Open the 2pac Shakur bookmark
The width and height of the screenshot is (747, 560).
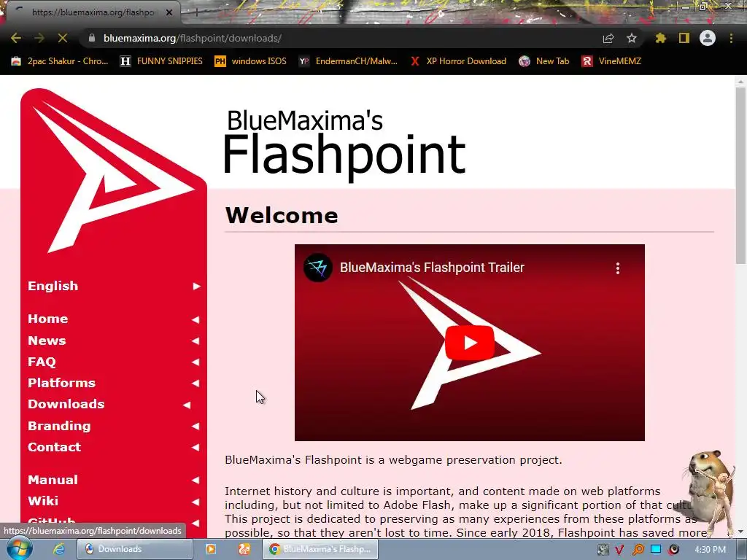coord(60,61)
